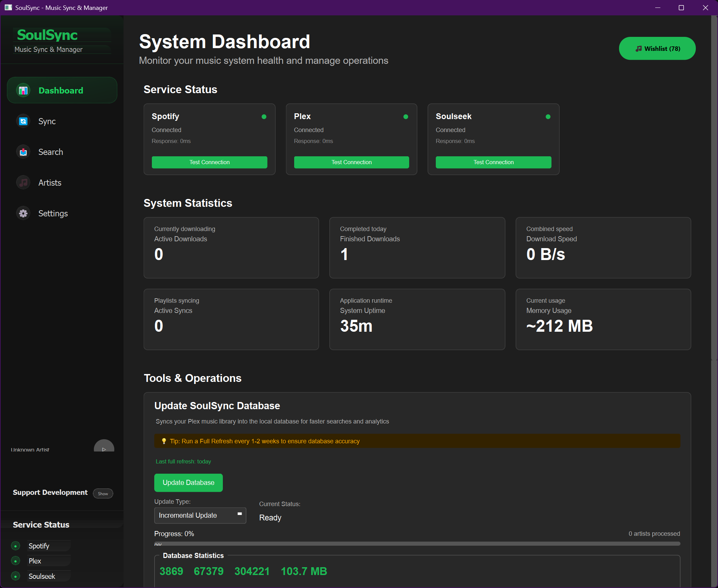Click the database update progress bar

(x=417, y=544)
